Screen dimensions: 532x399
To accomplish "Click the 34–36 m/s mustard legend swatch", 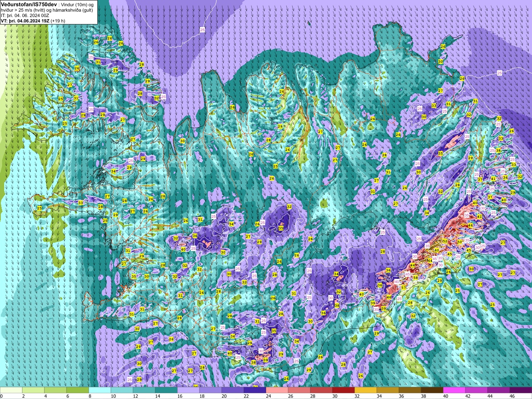I will [388, 390].
